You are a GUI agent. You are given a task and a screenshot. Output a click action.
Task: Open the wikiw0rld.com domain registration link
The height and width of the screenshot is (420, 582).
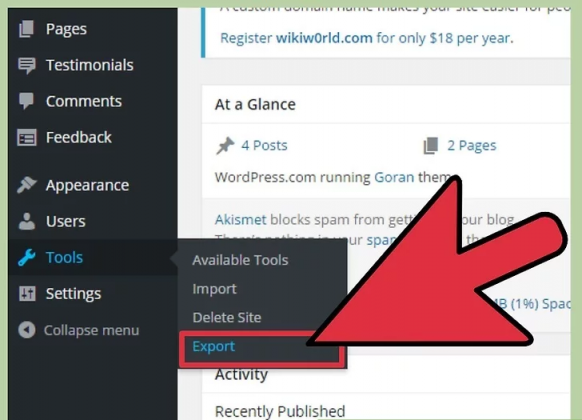[x=324, y=38]
